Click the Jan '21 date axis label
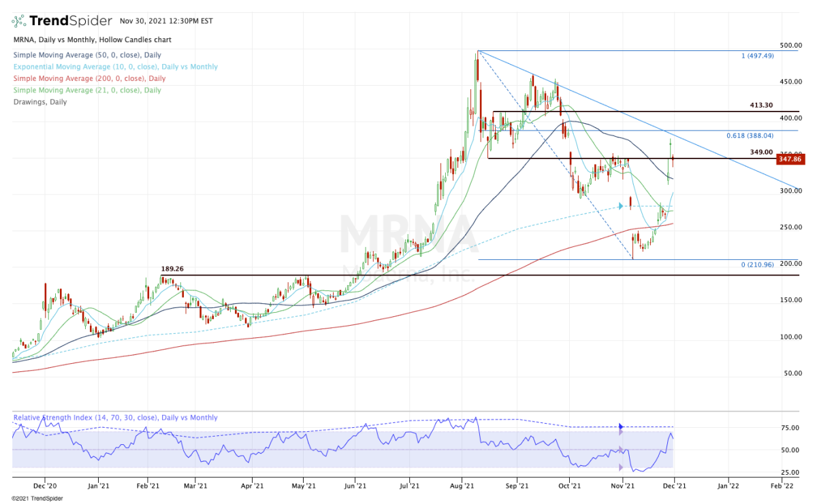817x504 pixels. coord(99,486)
